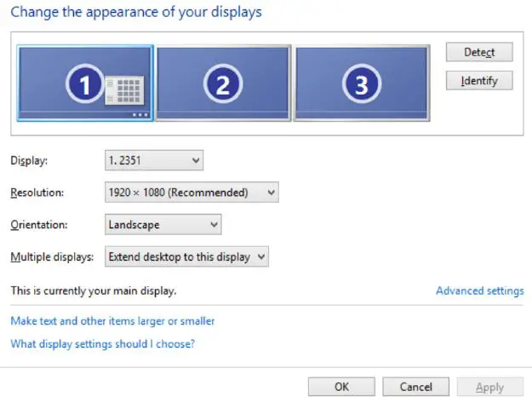Click the circled number 2 badge
The image size is (532, 397).
(x=222, y=83)
